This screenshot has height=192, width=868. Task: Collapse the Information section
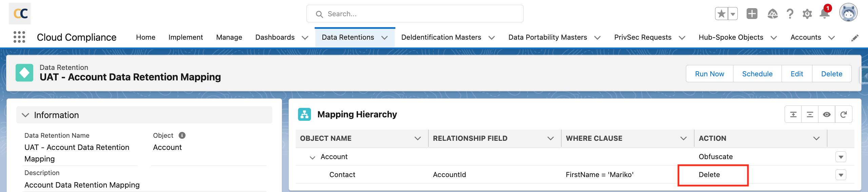coord(25,115)
